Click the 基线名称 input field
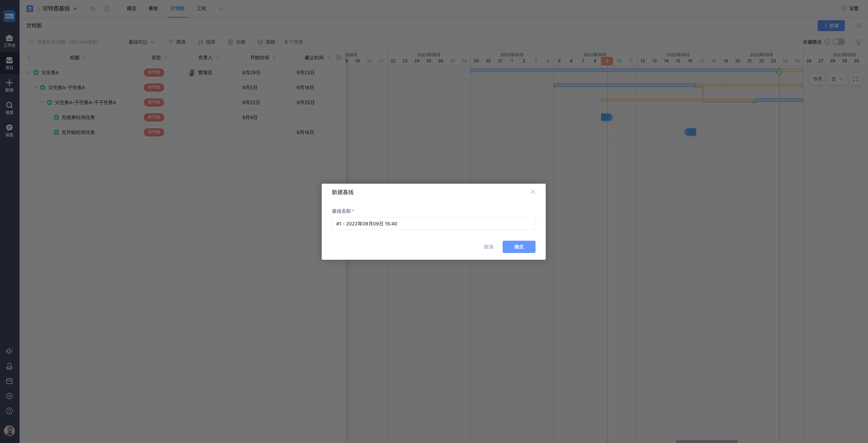This screenshot has height=443, width=868. click(x=433, y=224)
